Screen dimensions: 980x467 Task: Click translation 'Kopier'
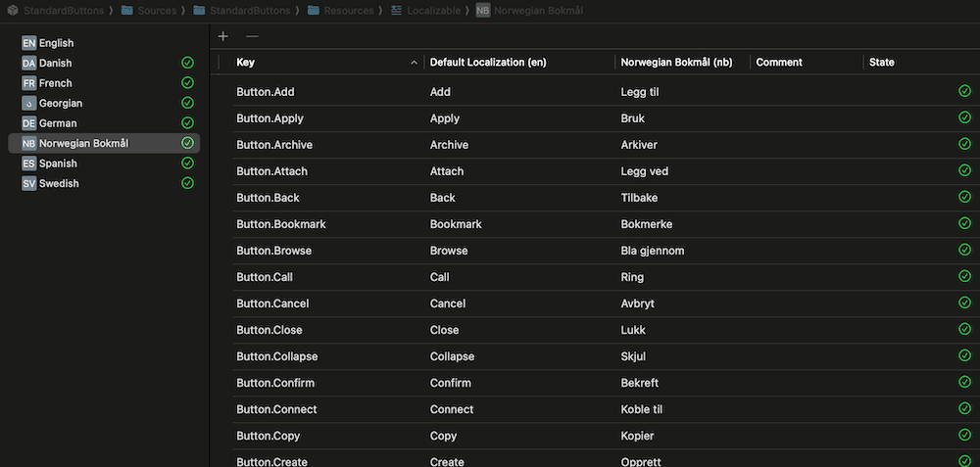tap(638, 436)
